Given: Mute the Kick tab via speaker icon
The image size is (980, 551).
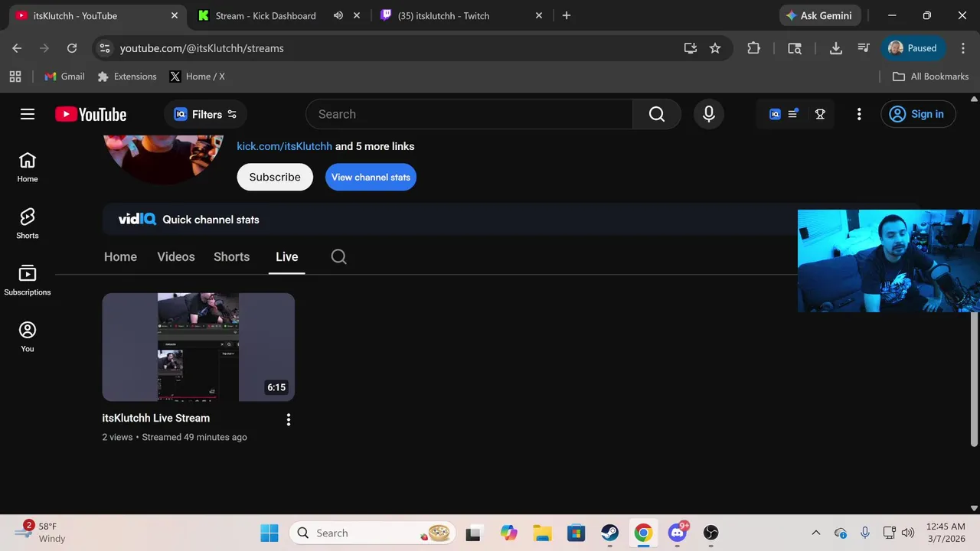Looking at the screenshot, I should coord(338,15).
